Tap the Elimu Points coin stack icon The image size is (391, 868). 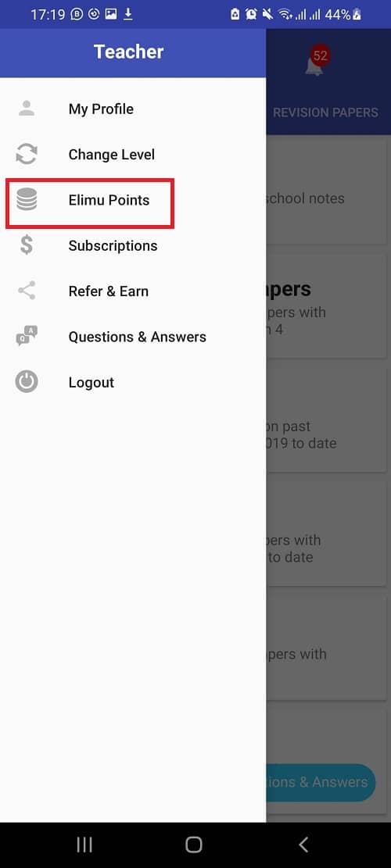(27, 200)
